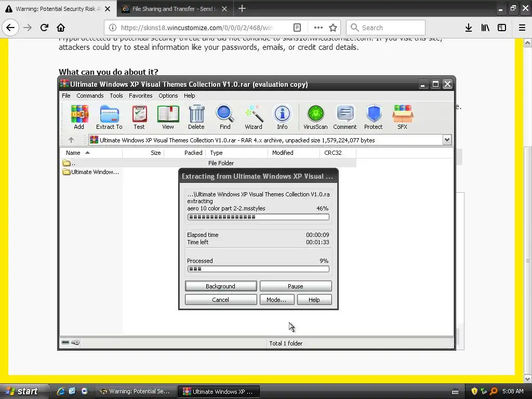Open the File menu in WinRAR
532x399 pixels.
(66, 96)
